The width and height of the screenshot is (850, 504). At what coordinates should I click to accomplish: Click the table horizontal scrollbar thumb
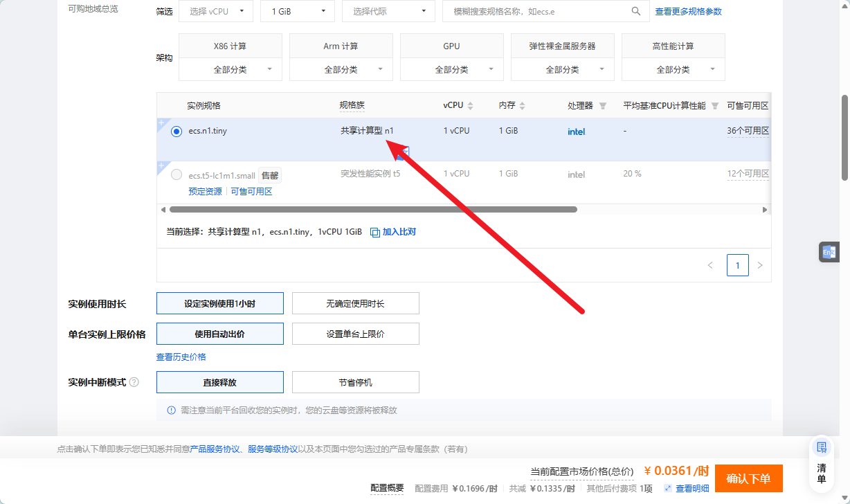(373, 209)
